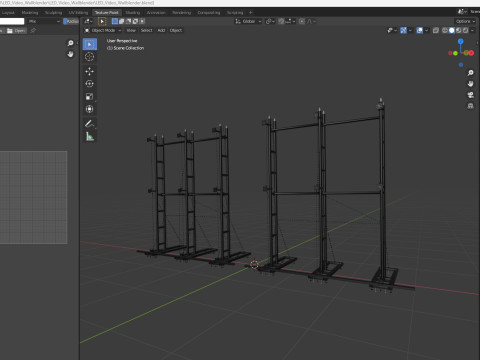This screenshot has width=480, height=360.
Task: Open the Shading workspace tab
Action: click(133, 13)
